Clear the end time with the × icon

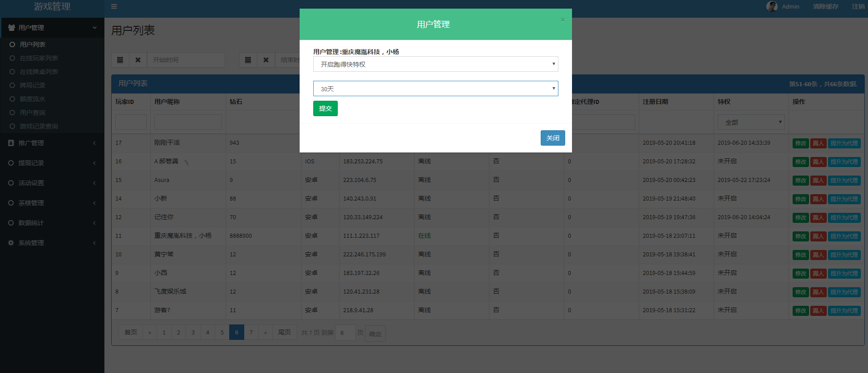click(266, 60)
